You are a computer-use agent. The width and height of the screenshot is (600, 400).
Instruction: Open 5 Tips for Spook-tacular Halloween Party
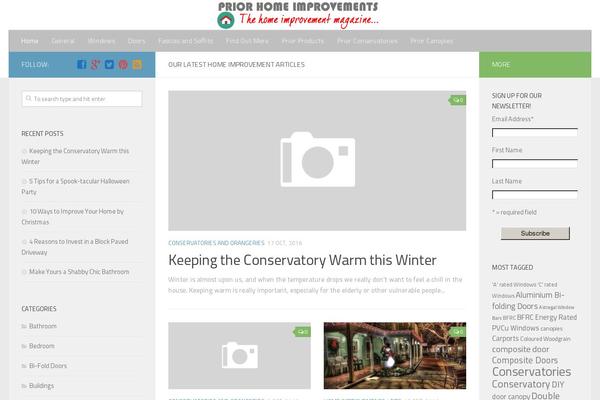click(x=76, y=186)
